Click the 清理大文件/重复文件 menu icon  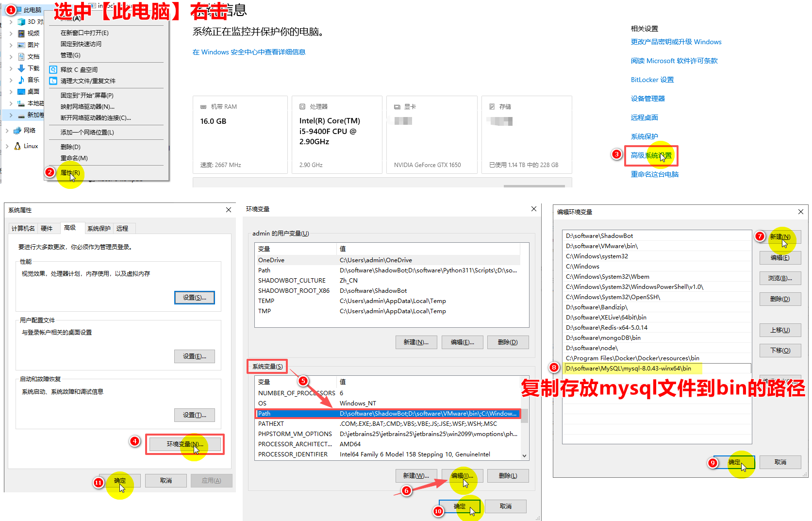53,81
